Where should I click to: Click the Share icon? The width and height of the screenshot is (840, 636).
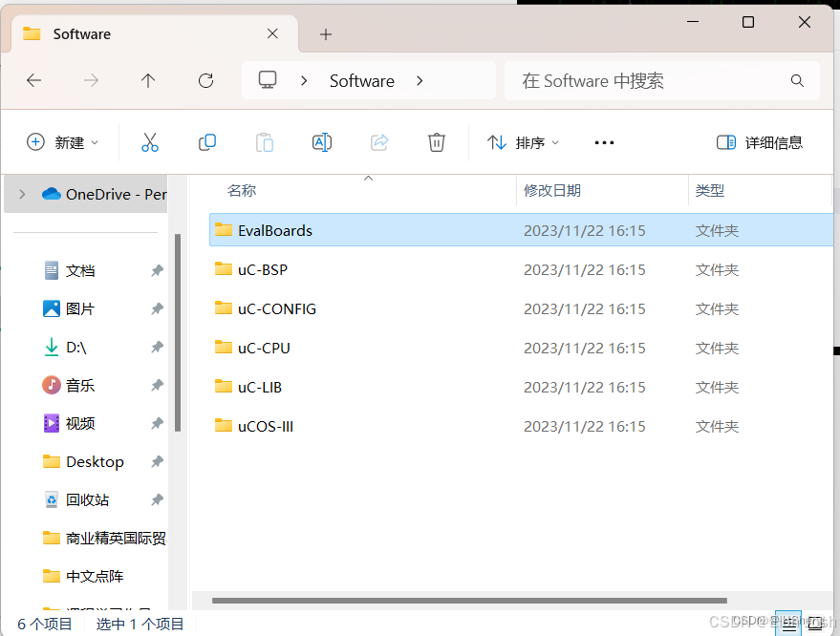tap(379, 142)
